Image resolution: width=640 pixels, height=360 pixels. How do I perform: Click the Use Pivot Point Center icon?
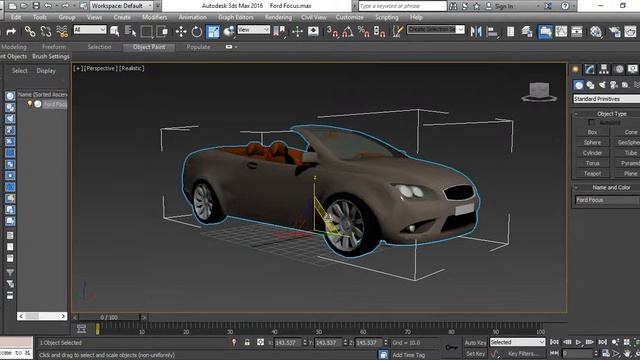(279, 31)
